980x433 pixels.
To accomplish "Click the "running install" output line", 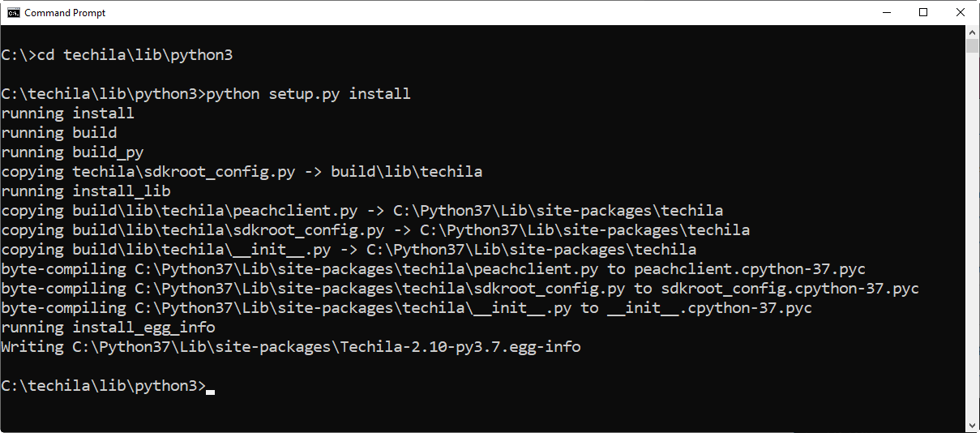I will pos(68,114).
